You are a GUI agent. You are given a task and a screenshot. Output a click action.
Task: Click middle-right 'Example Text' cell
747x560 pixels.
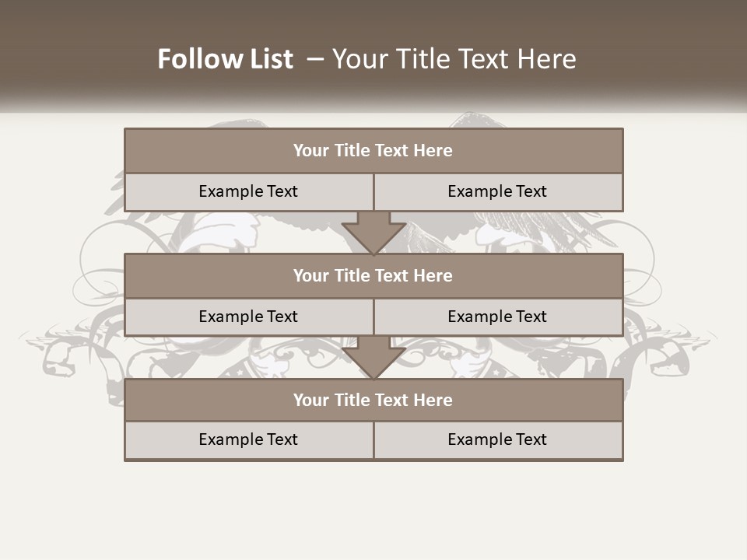(x=497, y=317)
